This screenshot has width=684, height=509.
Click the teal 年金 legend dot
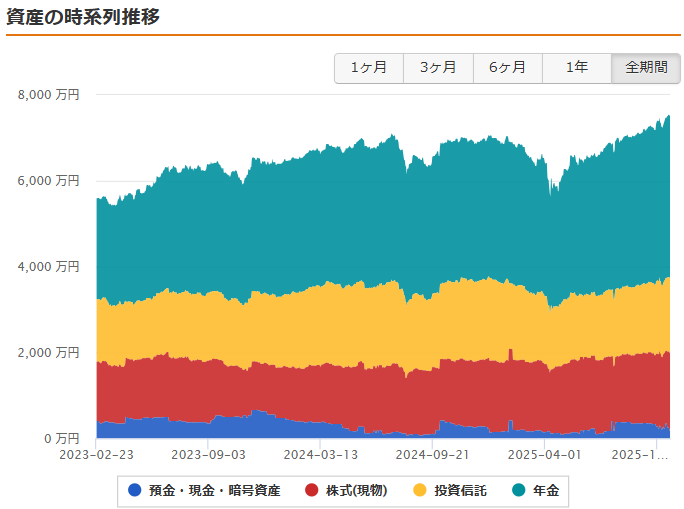(518, 490)
